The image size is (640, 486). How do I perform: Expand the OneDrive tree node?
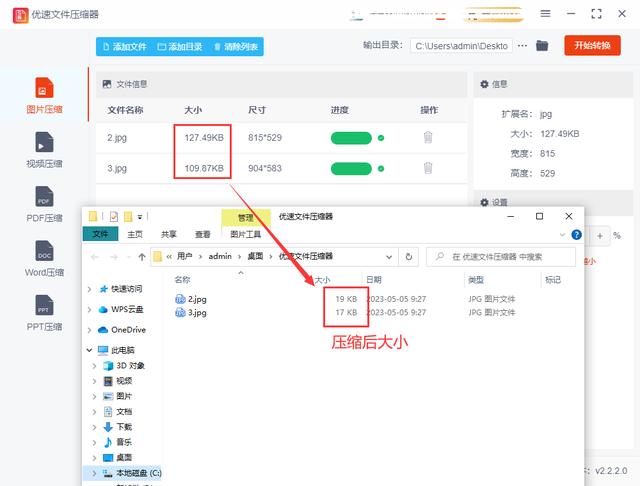point(89,330)
